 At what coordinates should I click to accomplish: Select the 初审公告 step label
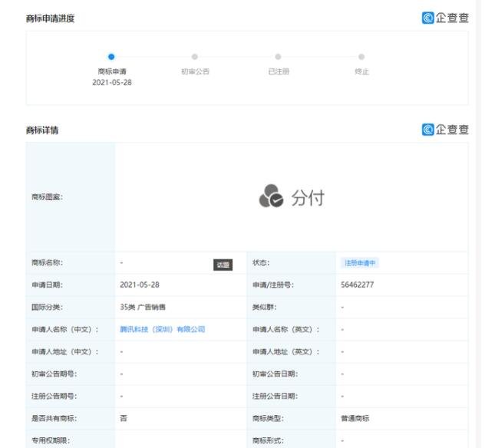pos(195,71)
